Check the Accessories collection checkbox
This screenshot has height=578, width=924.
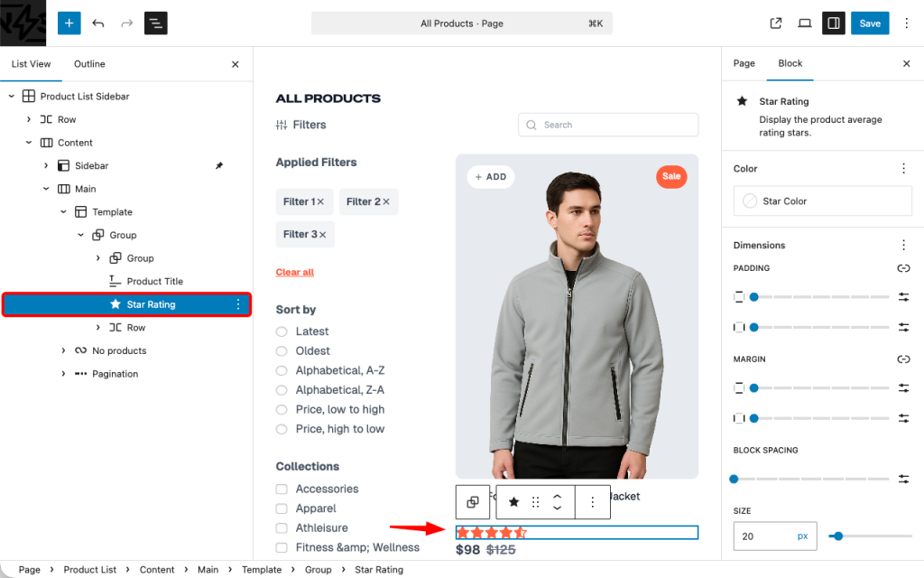pos(282,489)
